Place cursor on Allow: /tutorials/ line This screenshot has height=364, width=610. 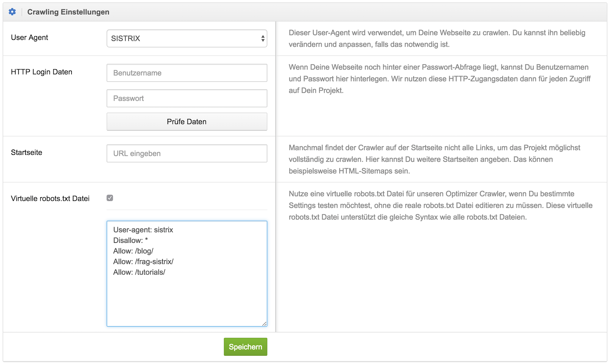[x=139, y=272]
